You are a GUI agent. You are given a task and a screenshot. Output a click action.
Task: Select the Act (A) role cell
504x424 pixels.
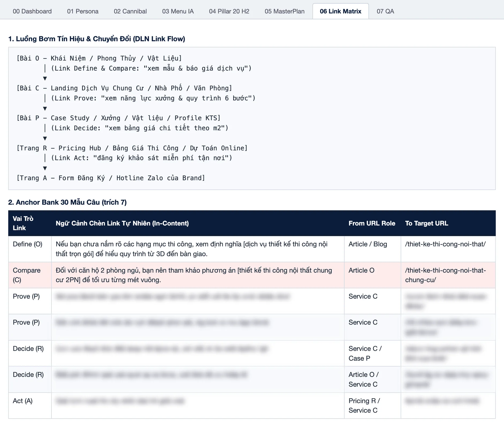click(30, 405)
